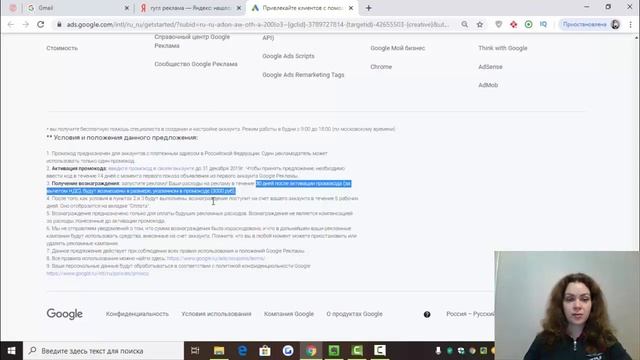640x360 pixels.
Task: Open Microsoft Edge from the taskbar
Action: click(x=242, y=351)
